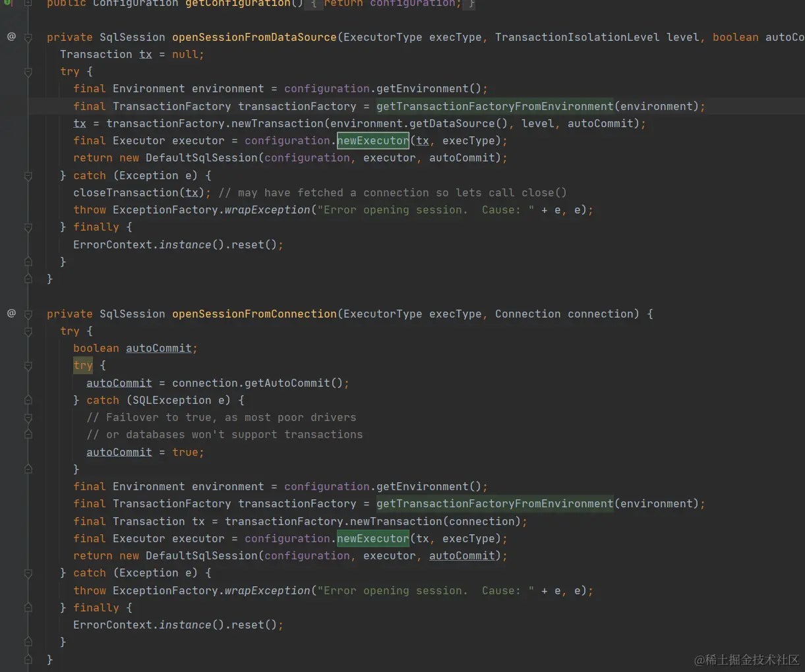This screenshot has height=672, width=805.
Task: Click the 'Failover to true, as most poor drivers' comment
Action: (221, 417)
